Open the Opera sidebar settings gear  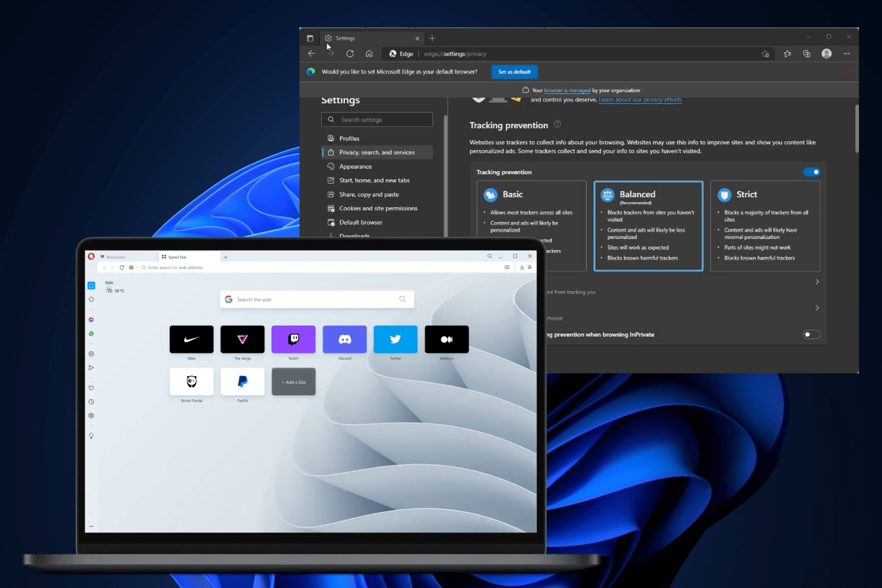tap(91, 415)
